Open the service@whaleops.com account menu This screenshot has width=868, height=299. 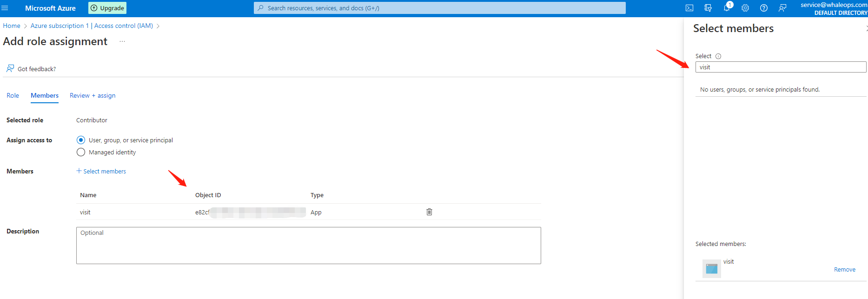(x=833, y=8)
